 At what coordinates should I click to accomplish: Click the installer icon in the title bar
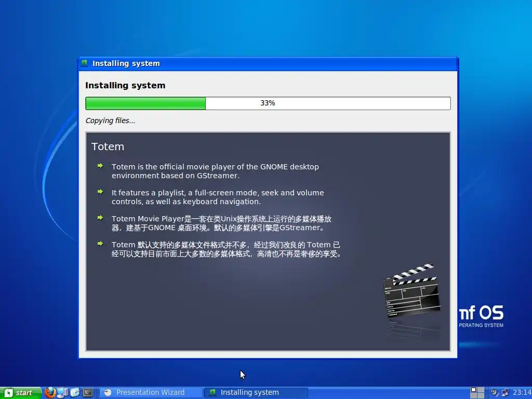click(x=84, y=63)
